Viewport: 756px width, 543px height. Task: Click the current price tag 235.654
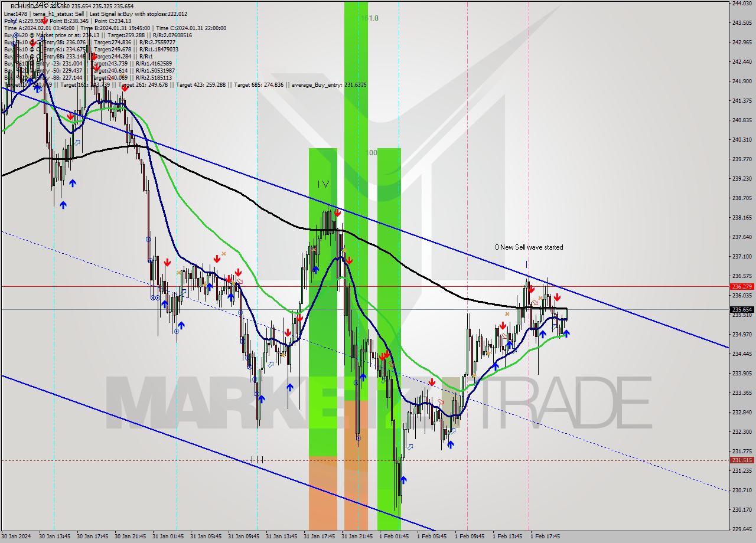(x=741, y=309)
